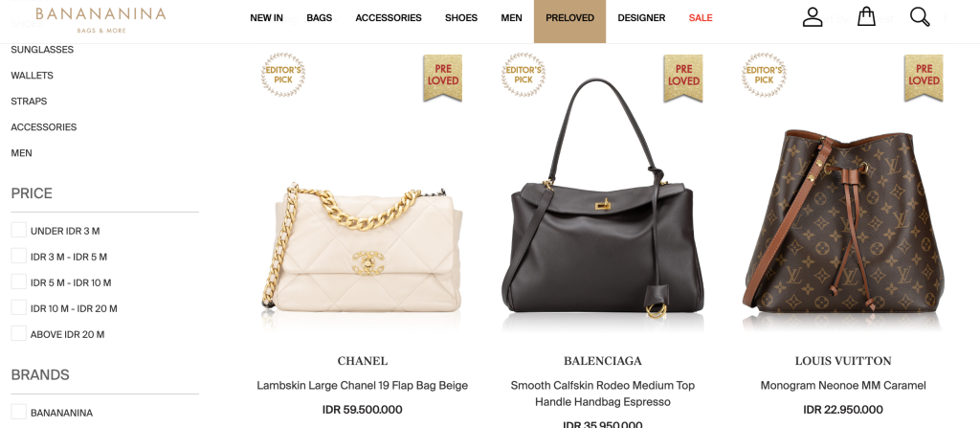Click Pre Loved ribbon on Balenciaga bag
This screenshot has height=428, width=980.
(x=683, y=78)
